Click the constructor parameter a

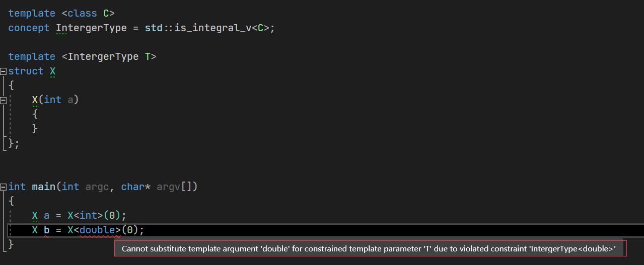click(x=70, y=100)
